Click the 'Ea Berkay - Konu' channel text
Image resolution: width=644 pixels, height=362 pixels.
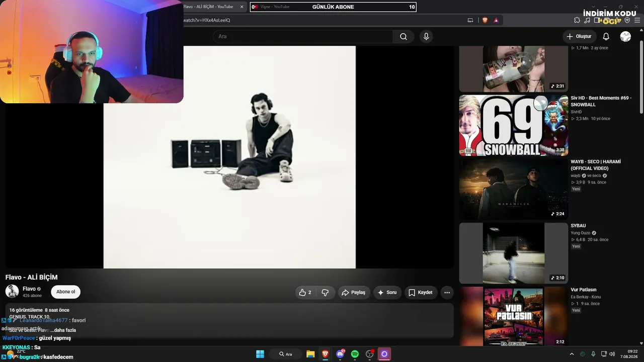tap(586, 297)
